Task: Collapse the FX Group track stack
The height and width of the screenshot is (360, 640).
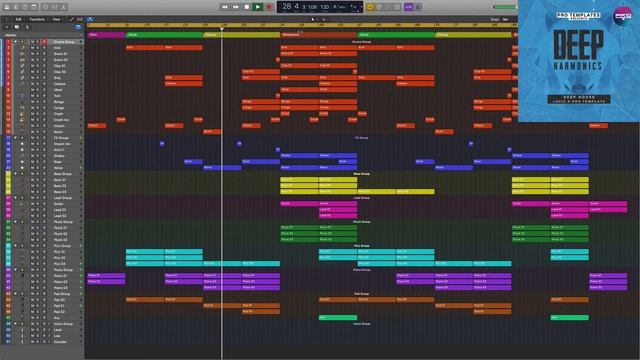Action: coord(15,138)
